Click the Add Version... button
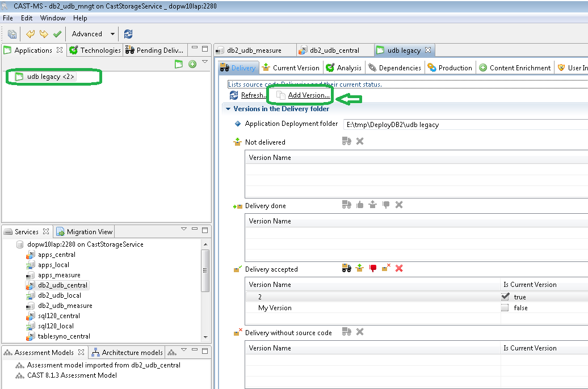The height and width of the screenshot is (389, 588). coord(308,95)
